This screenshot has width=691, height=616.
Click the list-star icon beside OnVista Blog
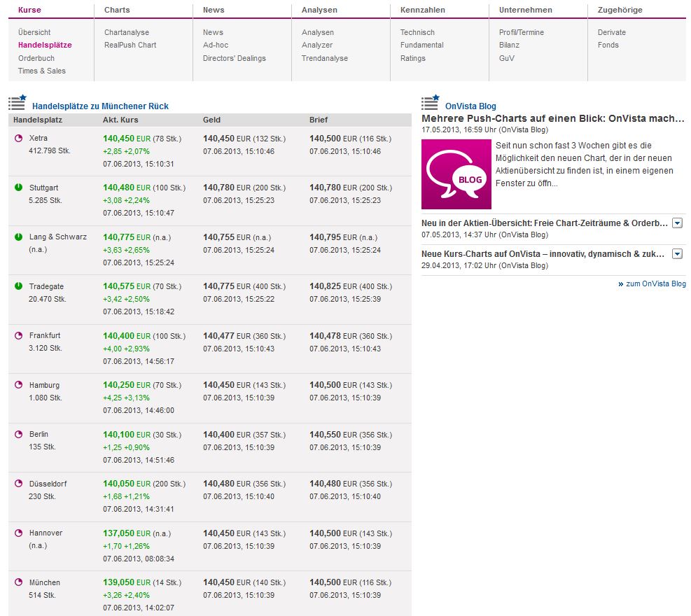(x=430, y=103)
